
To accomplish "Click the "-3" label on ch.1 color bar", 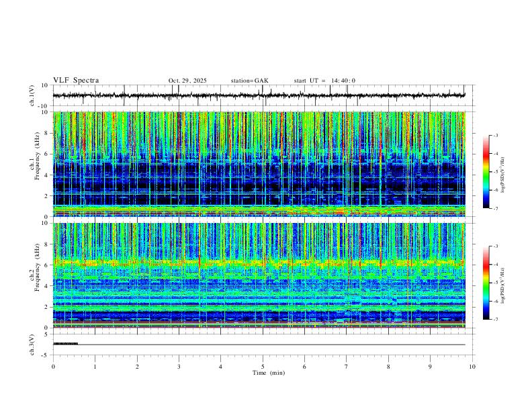I will pyautogui.click(x=496, y=135).
